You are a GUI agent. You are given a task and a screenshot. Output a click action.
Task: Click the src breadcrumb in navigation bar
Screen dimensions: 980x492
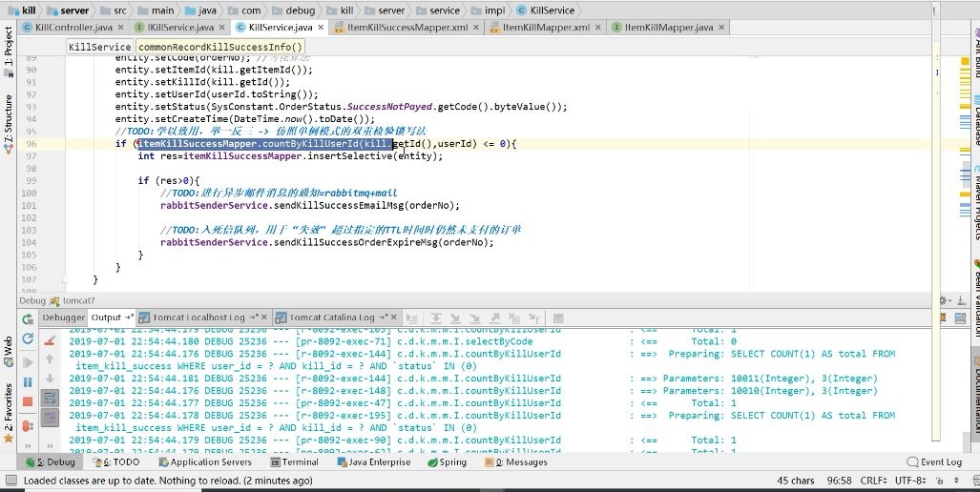click(x=114, y=10)
